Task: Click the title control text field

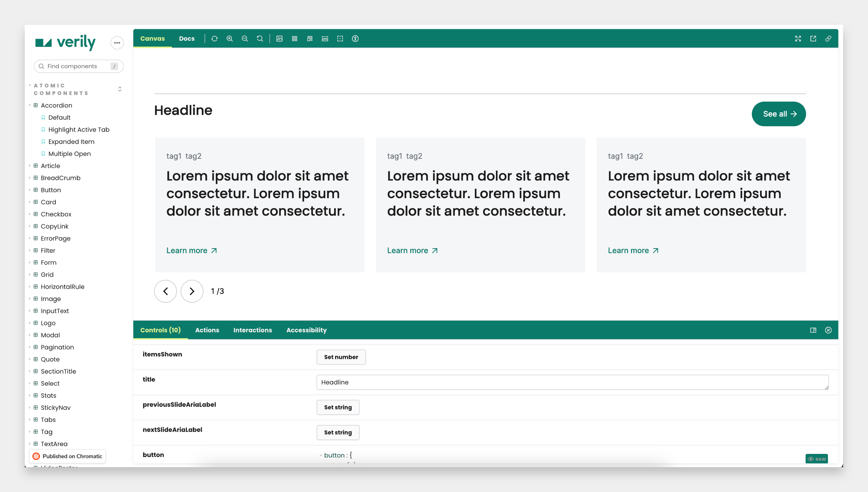Action: click(x=572, y=382)
